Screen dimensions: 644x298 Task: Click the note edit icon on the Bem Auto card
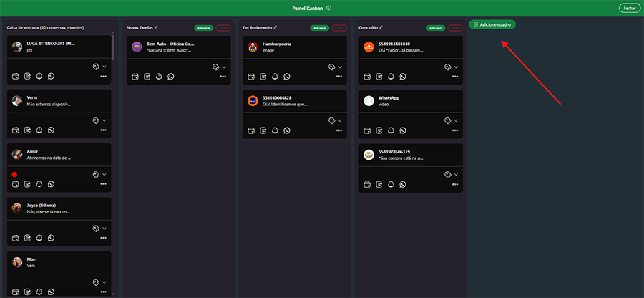147,76
